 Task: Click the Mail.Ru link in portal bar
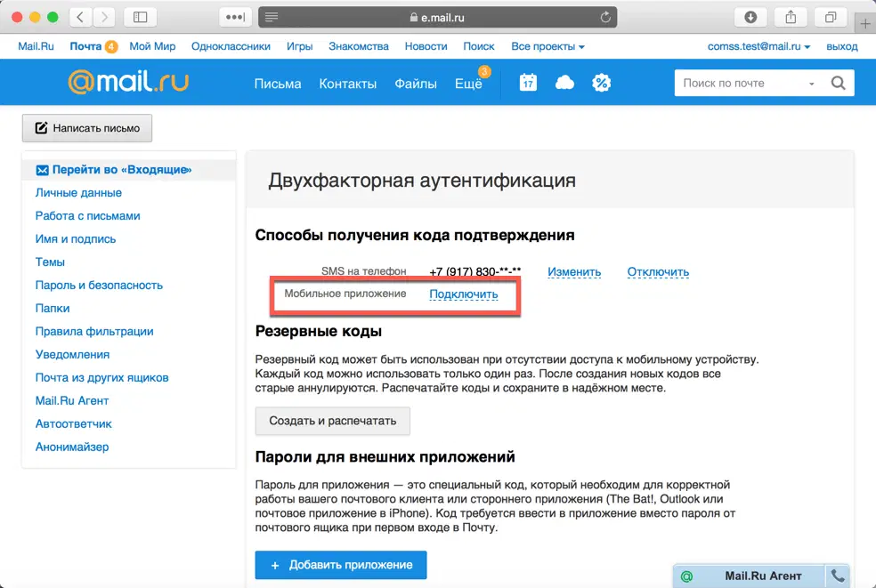click(x=36, y=46)
